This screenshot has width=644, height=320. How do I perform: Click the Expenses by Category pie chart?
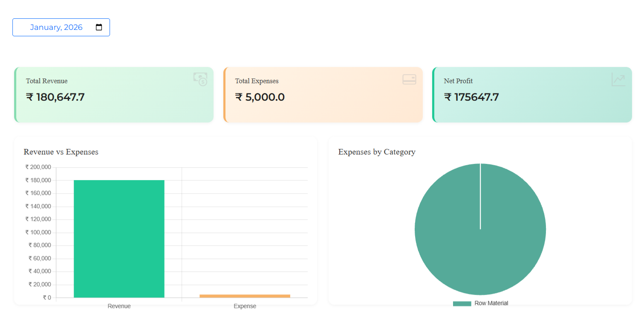480,229
